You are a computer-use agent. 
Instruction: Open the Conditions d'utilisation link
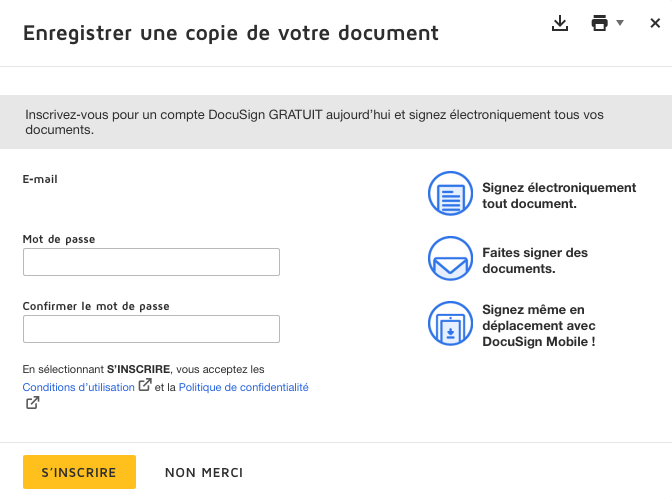coord(79,387)
